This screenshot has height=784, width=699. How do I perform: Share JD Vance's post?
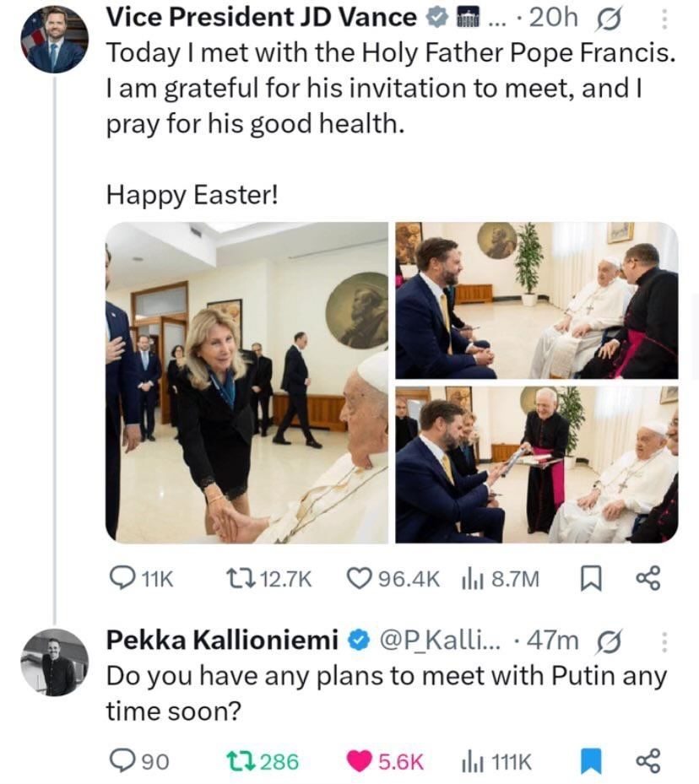648,578
